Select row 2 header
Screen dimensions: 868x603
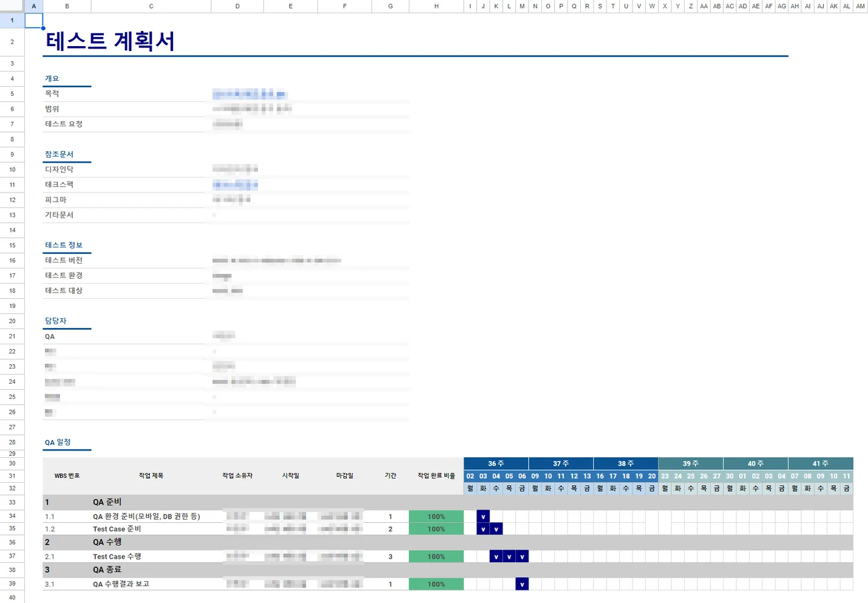[x=12, y=42]
